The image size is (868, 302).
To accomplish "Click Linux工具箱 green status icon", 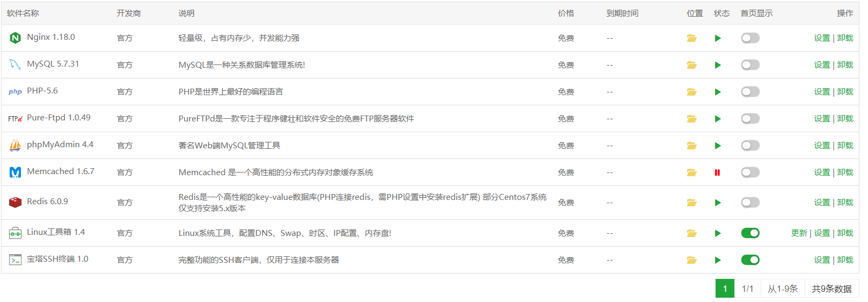I will 718,233.
